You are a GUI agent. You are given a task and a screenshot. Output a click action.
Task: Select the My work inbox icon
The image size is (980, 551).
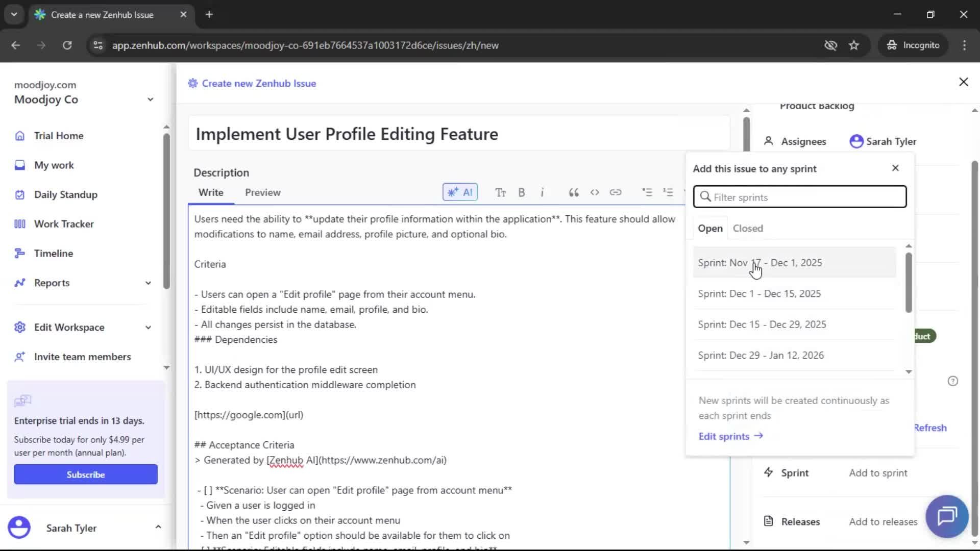click(x=19, y=165)
